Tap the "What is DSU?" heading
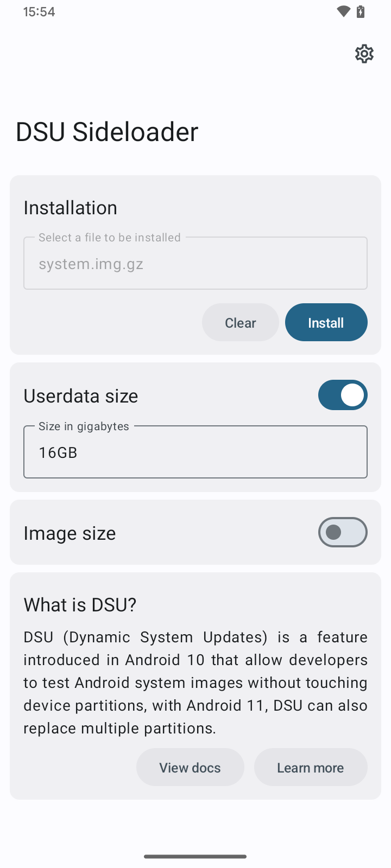Viewport: 391px width, 868px height. pyautogui.click(x=80, y=605)
